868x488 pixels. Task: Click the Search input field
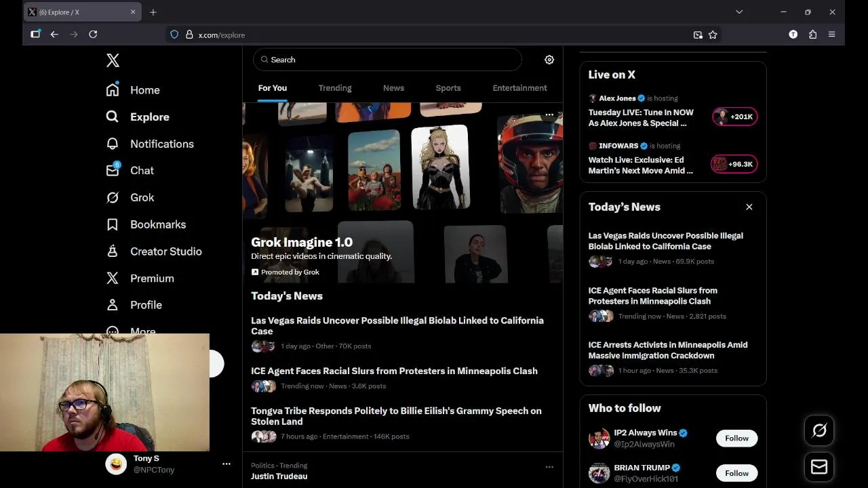[387, 60]
